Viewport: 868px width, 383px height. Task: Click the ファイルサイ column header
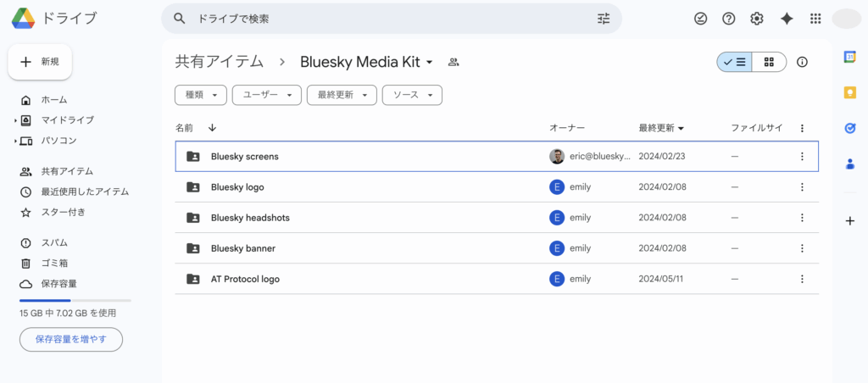point(757,129)
